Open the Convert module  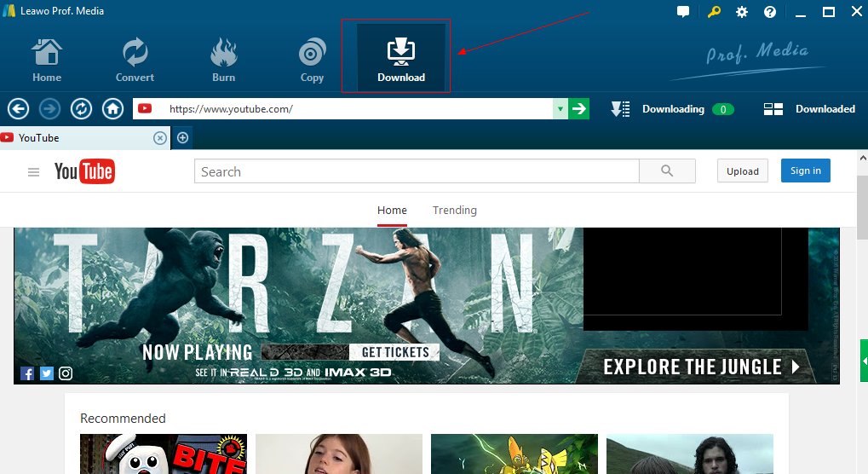click(x=135, y=60)
